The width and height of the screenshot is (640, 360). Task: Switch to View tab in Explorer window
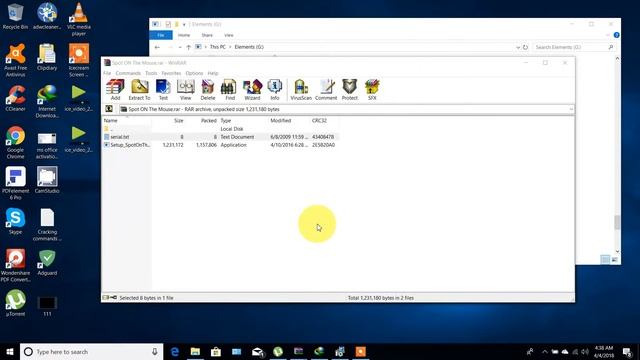tap(229, 35)
